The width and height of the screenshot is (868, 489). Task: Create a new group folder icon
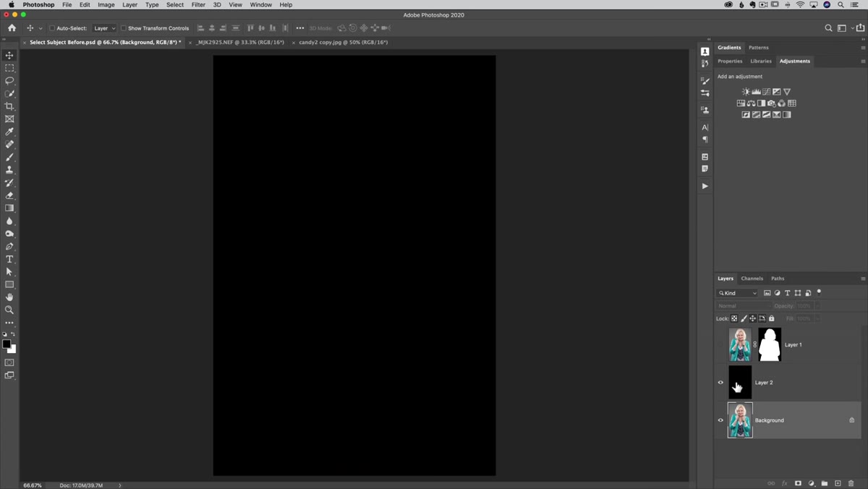tap(825, 483)
